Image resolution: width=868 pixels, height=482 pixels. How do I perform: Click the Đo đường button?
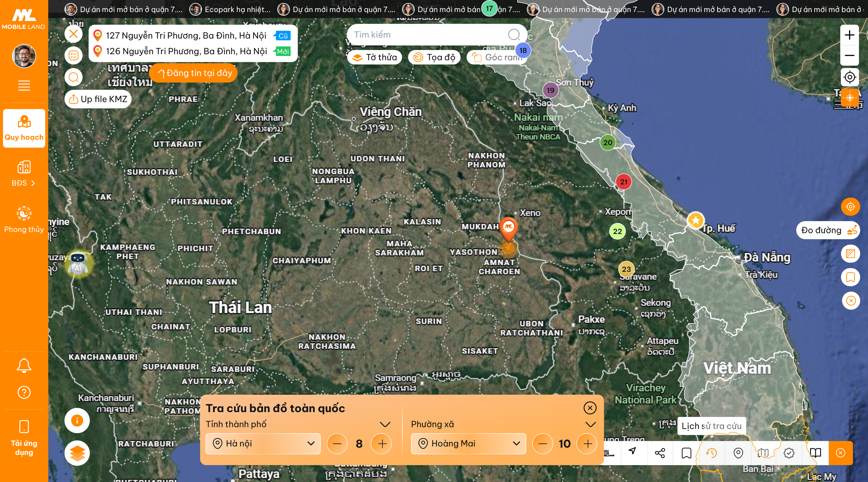pos(828,230)
